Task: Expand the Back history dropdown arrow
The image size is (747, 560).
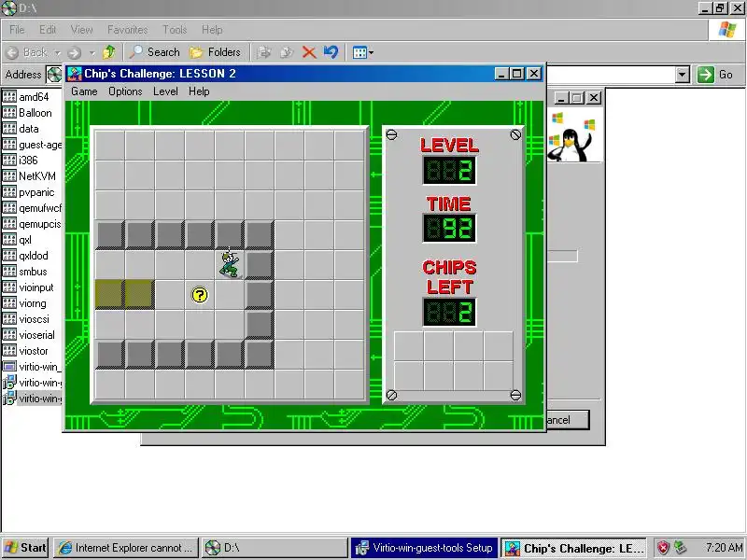Action: tap(57, 52)
